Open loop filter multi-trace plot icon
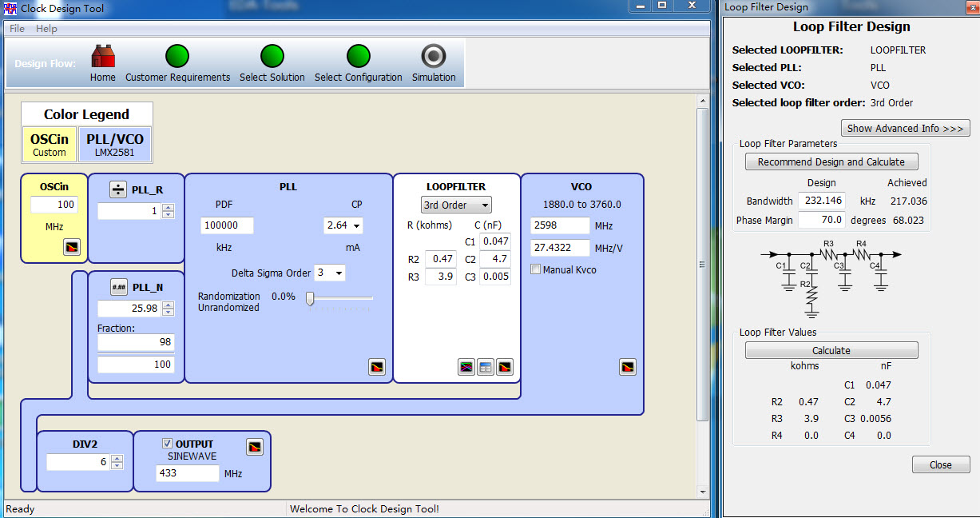The image size is (980, 518). (x=466, y=367)
